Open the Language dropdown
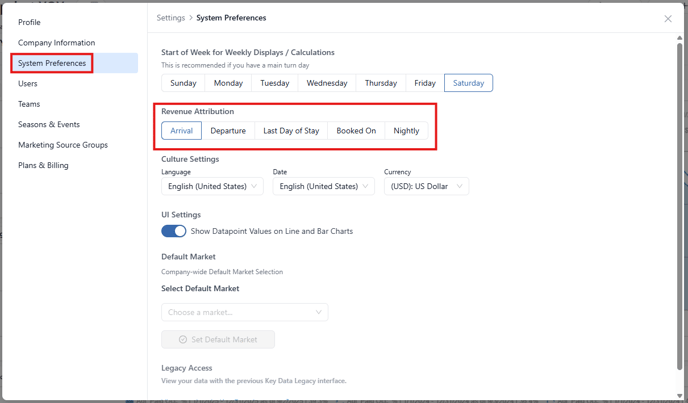Viewport: 688px width, 403px height. (x=212, y=186)
